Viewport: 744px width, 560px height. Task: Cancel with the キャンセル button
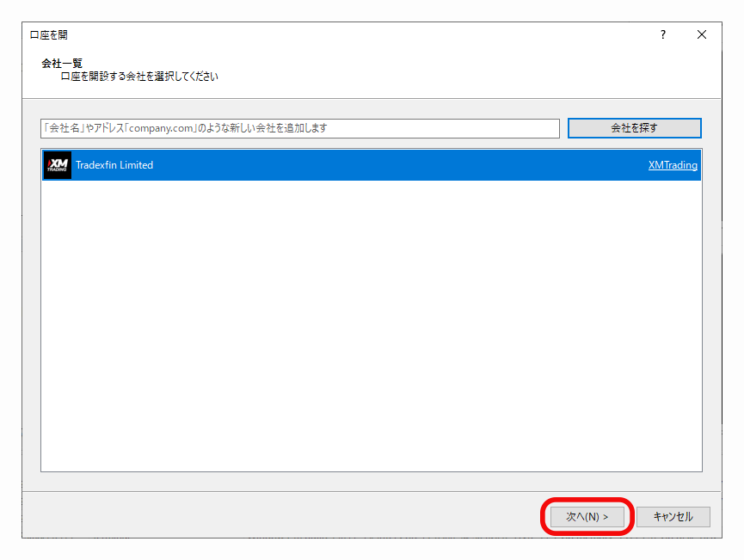[x=673, y=516]
